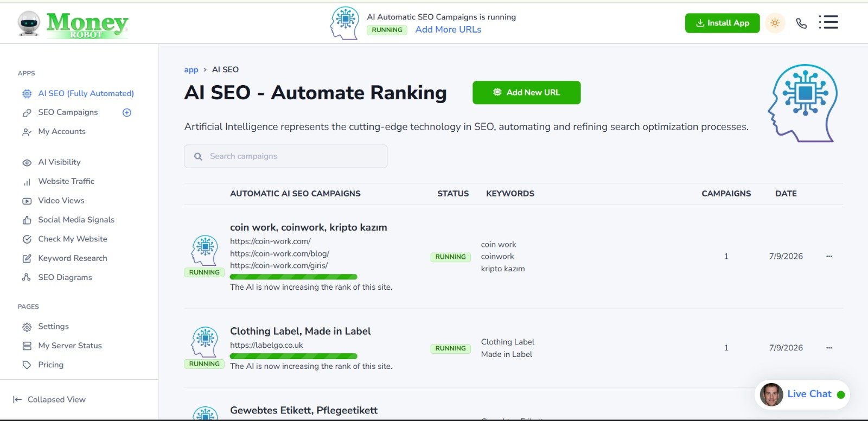Viewport: 868px width, 421px height.
Task: Click the Live Chat avatar photo
Action: point(771,394)
